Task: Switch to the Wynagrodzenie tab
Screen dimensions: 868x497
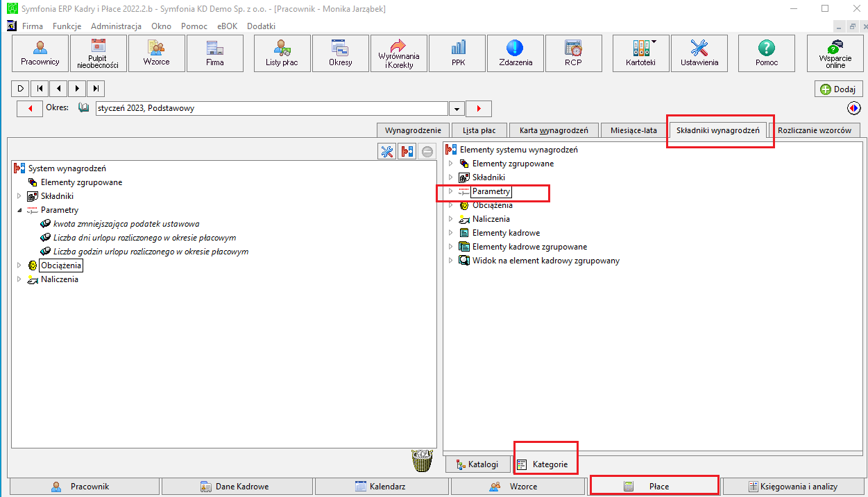Action: pyautogui.click(x=413, y=130)
